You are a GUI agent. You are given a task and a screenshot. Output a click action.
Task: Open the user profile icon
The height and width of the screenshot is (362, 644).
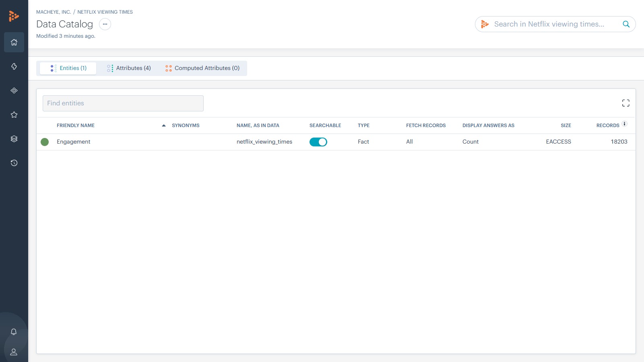pyautogui.click(x=14, y=352)
